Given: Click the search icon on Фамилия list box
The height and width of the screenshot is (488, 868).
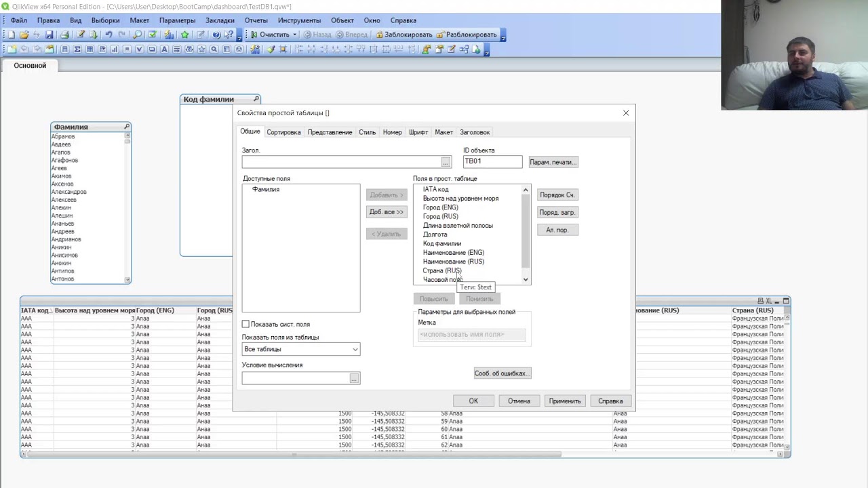Looking at the screenshot, I should pos(127,127).
